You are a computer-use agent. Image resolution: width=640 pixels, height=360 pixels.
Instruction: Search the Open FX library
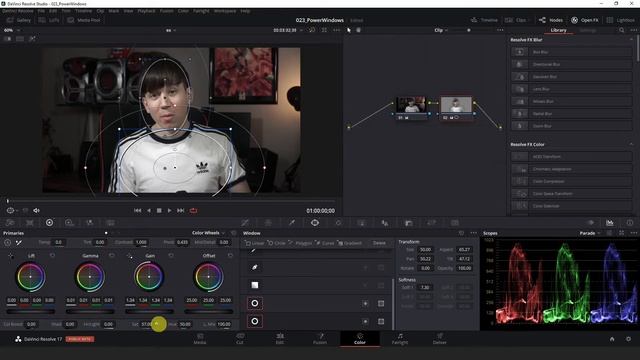[621, 30]
